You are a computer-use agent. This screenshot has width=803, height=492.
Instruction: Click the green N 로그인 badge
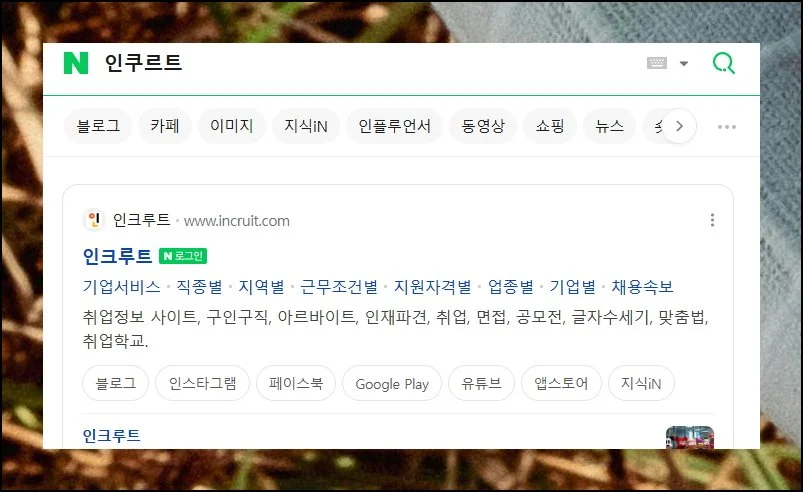pos(183,255)
